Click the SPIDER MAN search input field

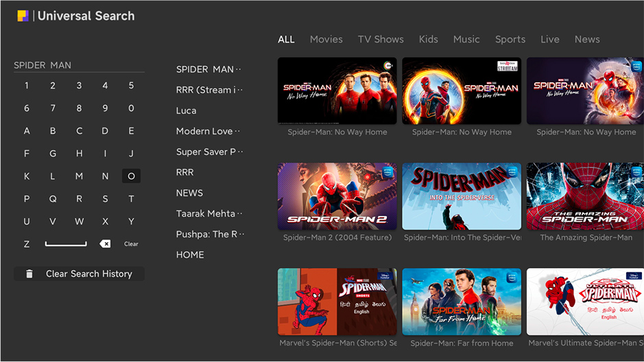tap(80, 66)
